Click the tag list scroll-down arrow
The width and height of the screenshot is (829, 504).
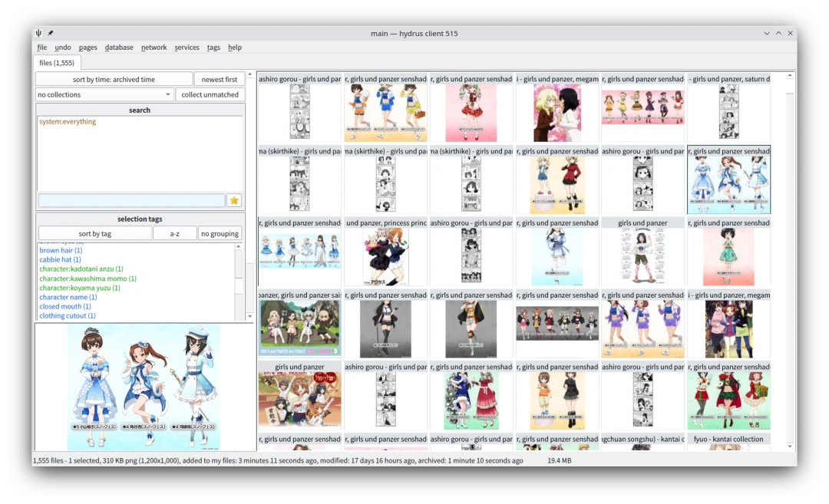coord(239,316)
